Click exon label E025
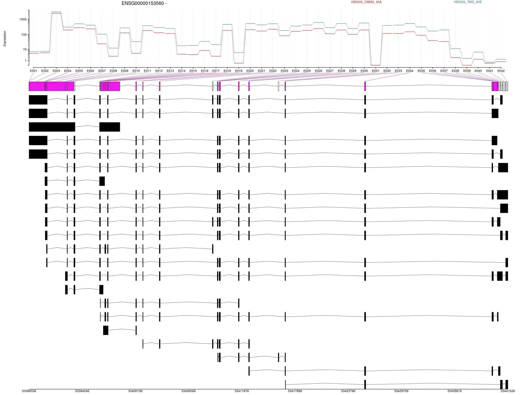Image resolution: width=532 pixels, height=395 pixels. click(307, 71)
